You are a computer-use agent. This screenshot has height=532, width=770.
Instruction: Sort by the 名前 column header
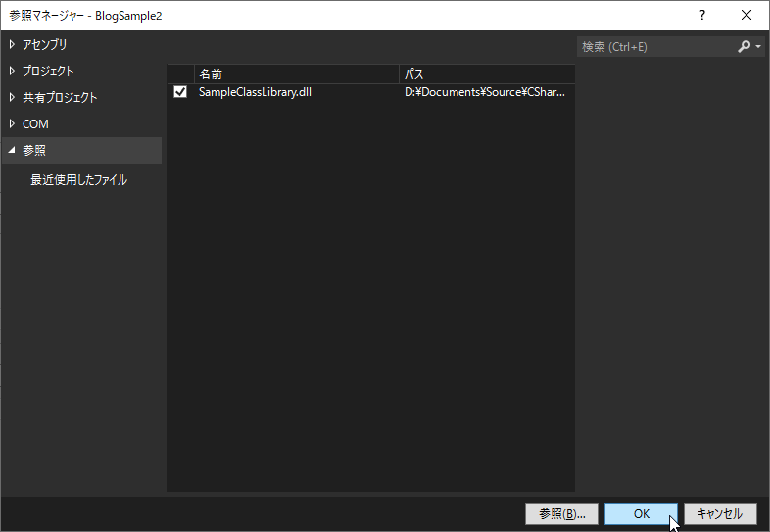pos(294,73)
